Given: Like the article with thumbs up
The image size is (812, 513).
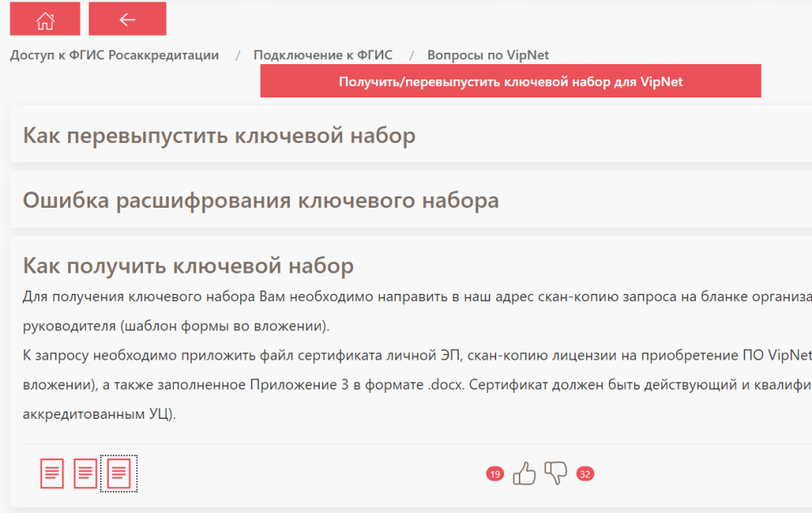Looking at the screenshot, I should tap(525, 473).
